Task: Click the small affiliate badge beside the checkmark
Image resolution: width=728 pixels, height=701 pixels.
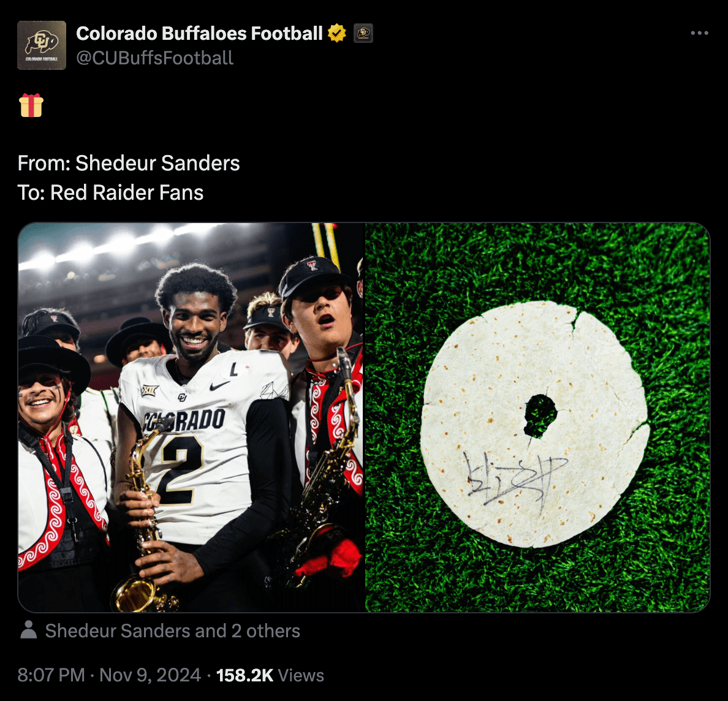Action: pos(363,33)
